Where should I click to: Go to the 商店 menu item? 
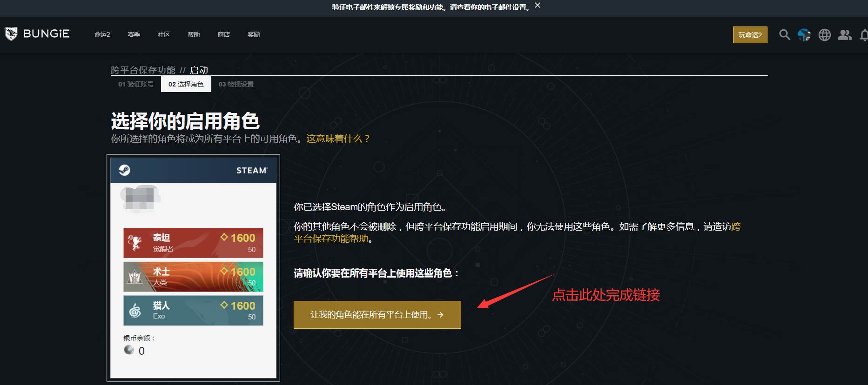pyautogui.click(x=224, y=34)
